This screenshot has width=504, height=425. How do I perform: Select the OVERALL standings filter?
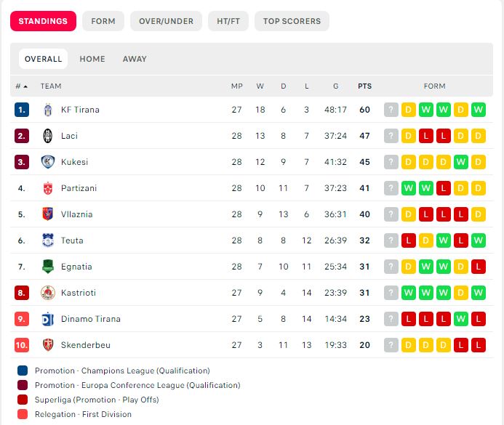(43, 59)
